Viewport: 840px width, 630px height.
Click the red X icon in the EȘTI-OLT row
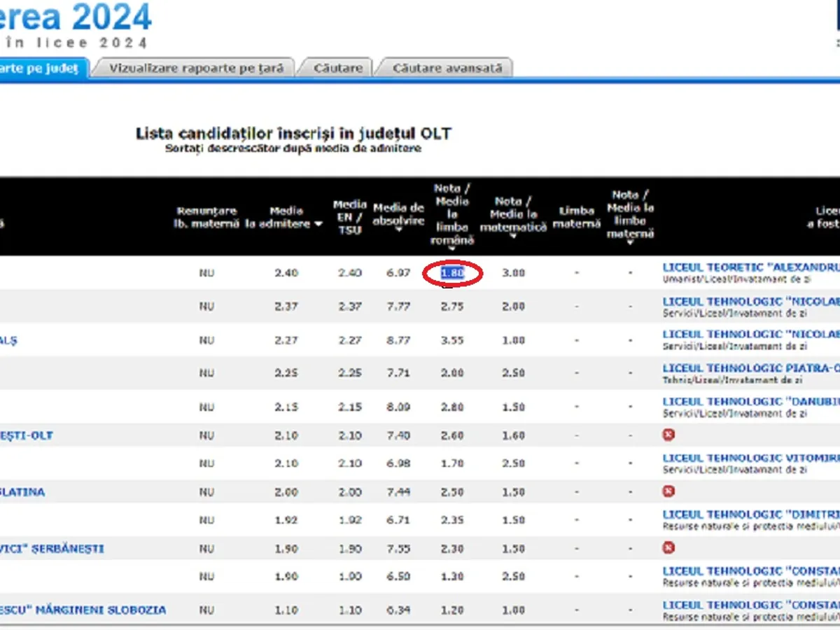click(668, 435)
